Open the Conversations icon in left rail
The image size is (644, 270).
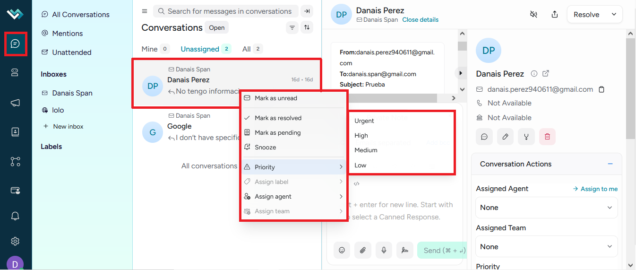pyautogui.click(x=15, y=44)
